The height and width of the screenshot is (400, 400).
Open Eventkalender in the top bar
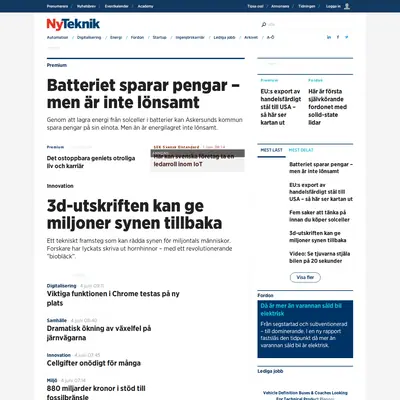(x=116, y=6)
